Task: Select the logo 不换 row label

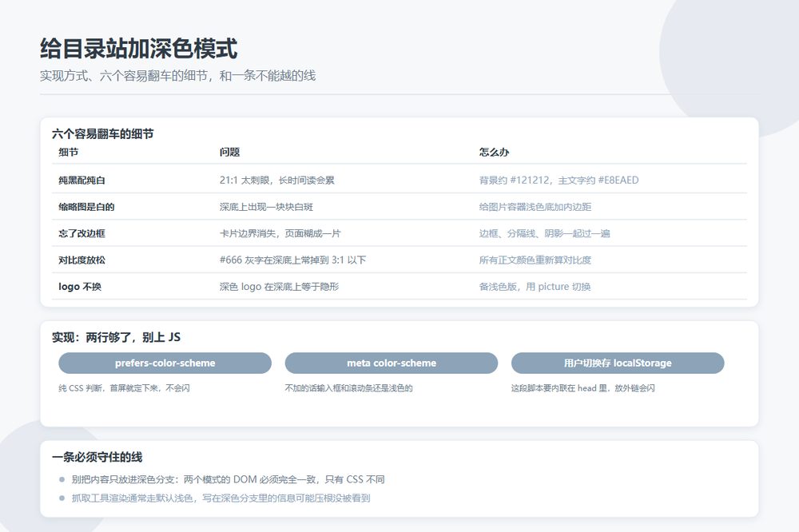Action: click(80, 287)
